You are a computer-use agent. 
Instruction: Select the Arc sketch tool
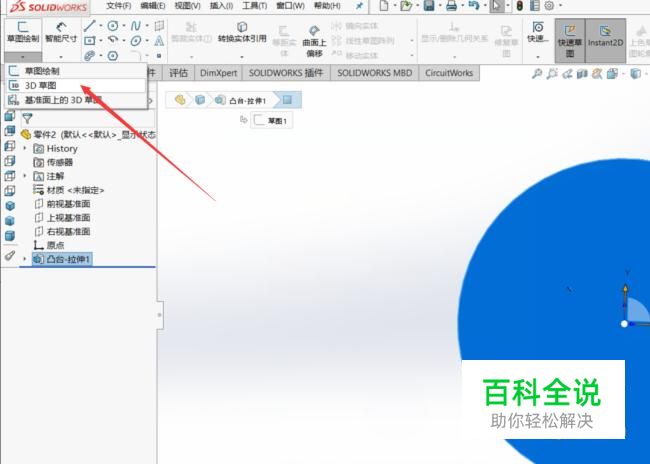tap(112, 40)
